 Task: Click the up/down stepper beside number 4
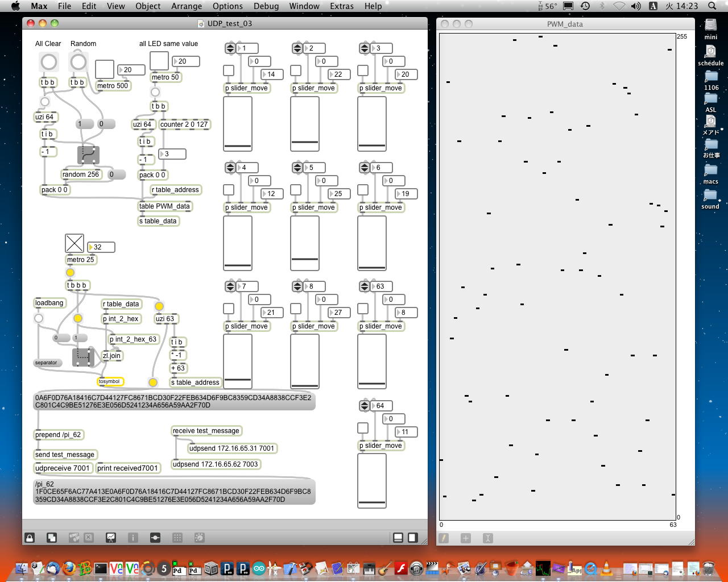[x=230, y=168]
